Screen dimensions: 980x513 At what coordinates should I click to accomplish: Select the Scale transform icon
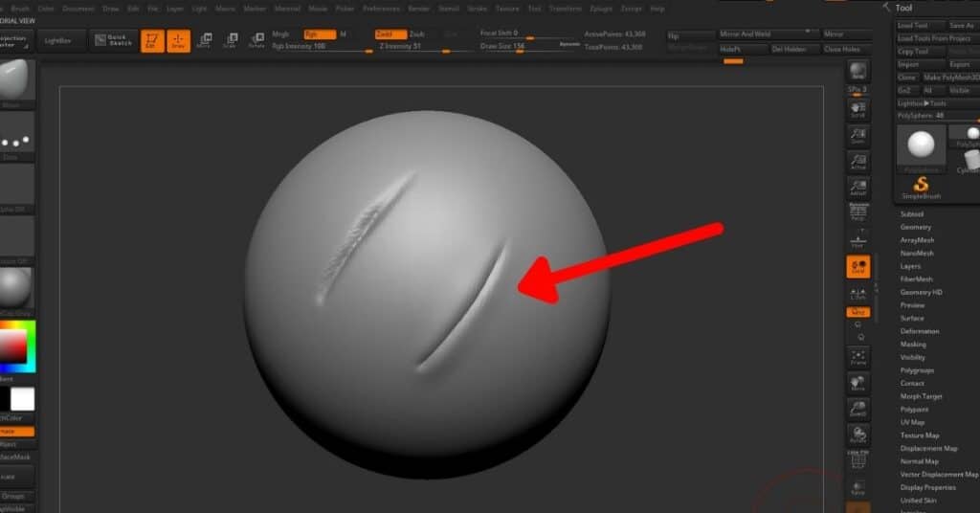click(x=230, y=40)
